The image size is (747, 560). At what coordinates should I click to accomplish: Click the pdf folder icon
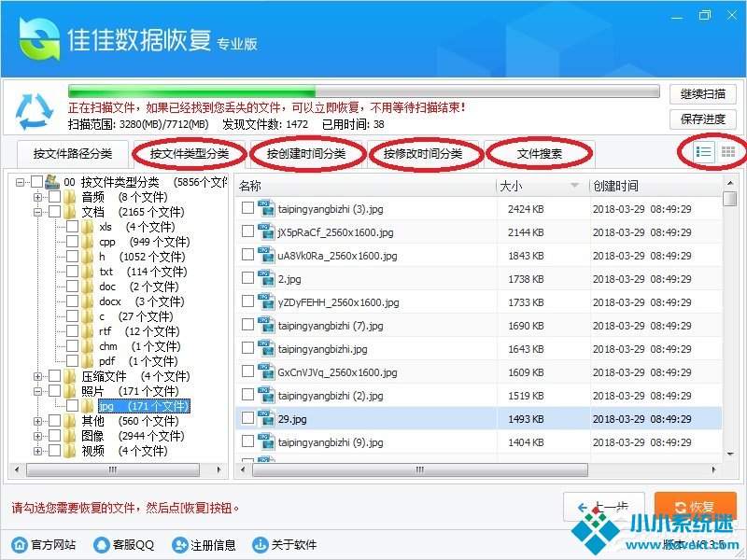(87, 361)
